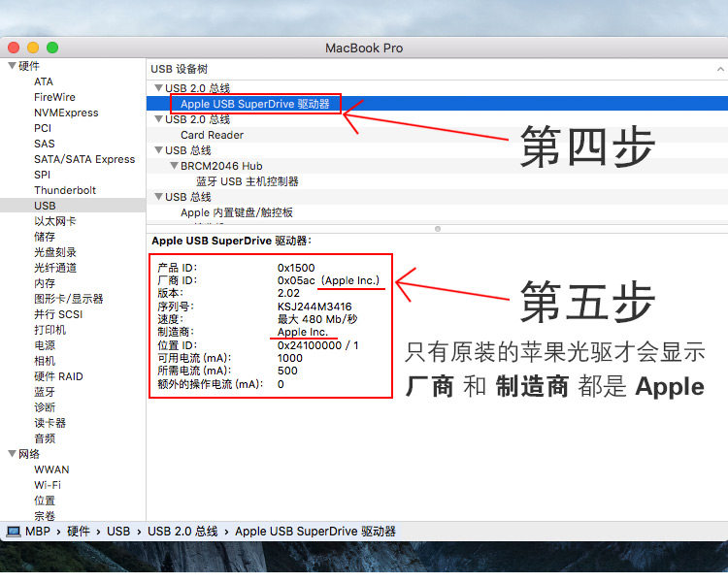
Task: Select WWAN under 网络
Action: tap(51, 469)
